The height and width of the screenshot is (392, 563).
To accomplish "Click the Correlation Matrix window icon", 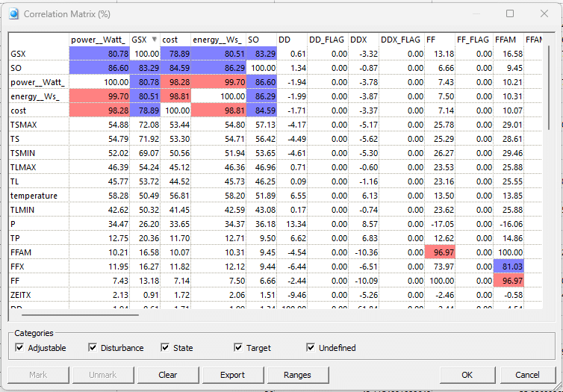I will click(14, 13).
